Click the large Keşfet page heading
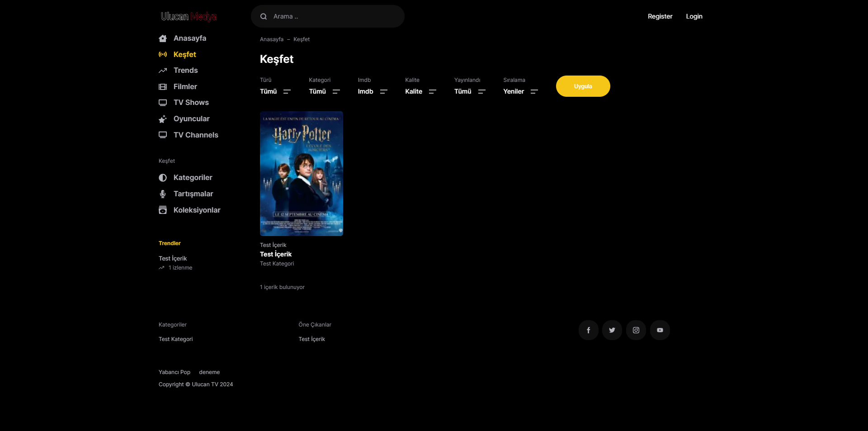Screen dimensions: 868x431 coord(277,59)
